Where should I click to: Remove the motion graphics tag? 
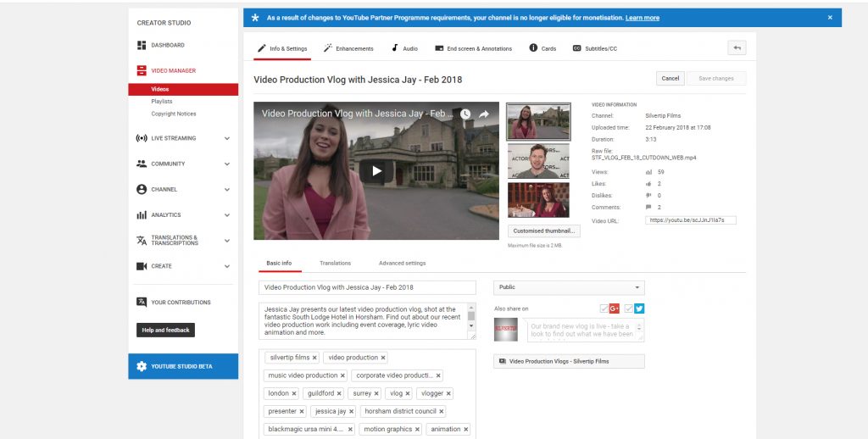pyautogui.click(x=417, y=430)
